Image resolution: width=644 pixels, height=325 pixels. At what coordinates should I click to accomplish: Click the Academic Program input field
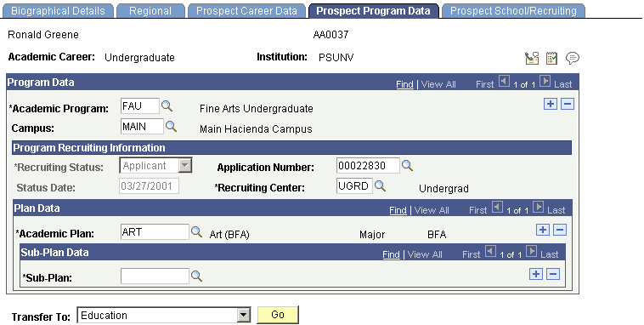tap(140, 105)
